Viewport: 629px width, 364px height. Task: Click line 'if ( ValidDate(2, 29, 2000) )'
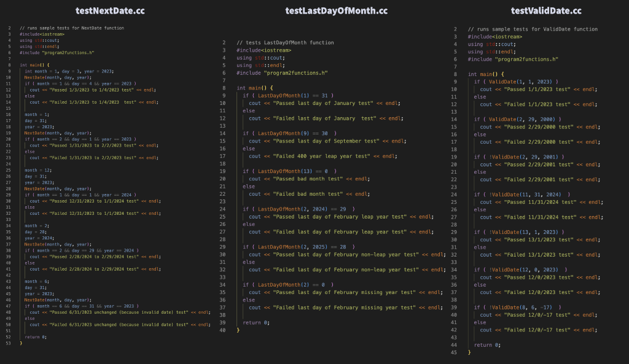point(517,120)
